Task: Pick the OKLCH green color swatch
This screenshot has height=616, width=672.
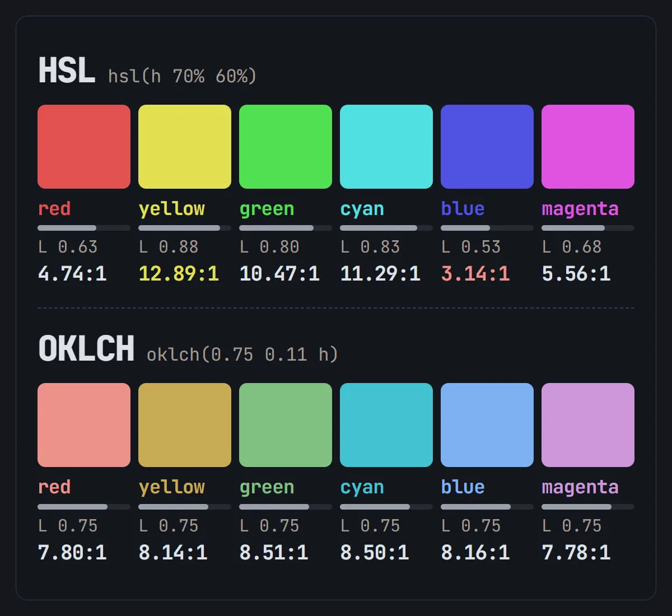Action: tap(286, 425)
